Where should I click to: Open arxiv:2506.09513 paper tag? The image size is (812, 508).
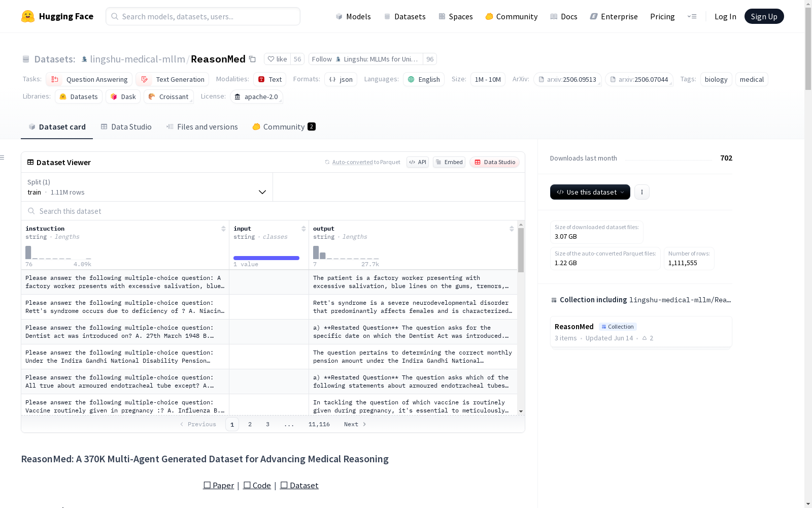coord(567,79)
